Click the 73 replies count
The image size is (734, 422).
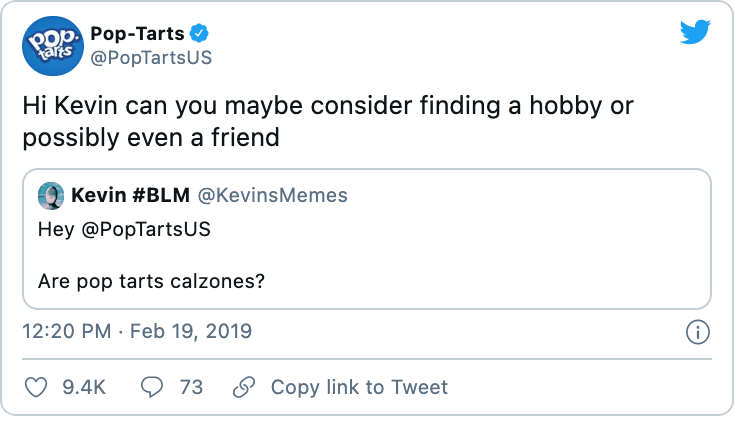(x=191, y=387)
